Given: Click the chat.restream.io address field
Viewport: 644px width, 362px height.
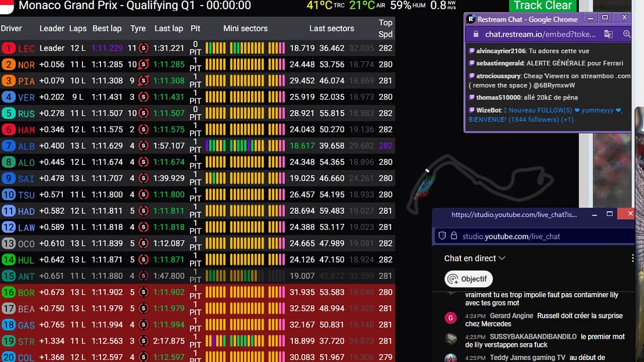Looking at the screenshot, I should [x=541, y=34].
